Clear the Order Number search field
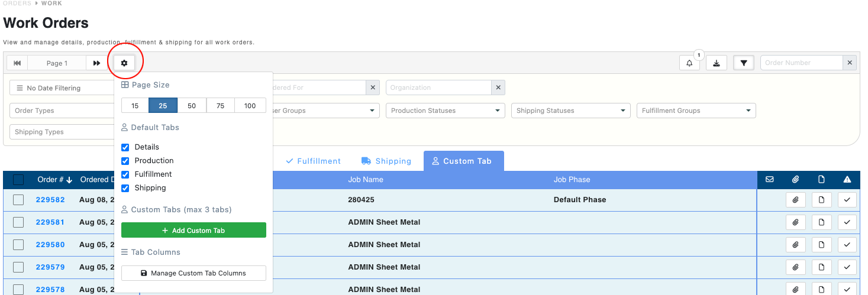Image resolution: width=868 pixels, height=295 pixels. (850, 63)
